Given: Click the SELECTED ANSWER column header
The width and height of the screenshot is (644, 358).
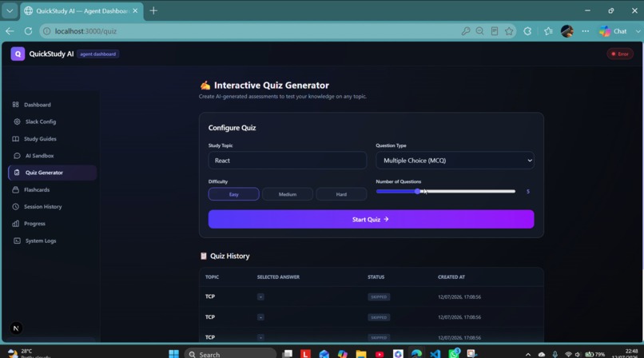Looking at the screenshot, I should [278, 277].
